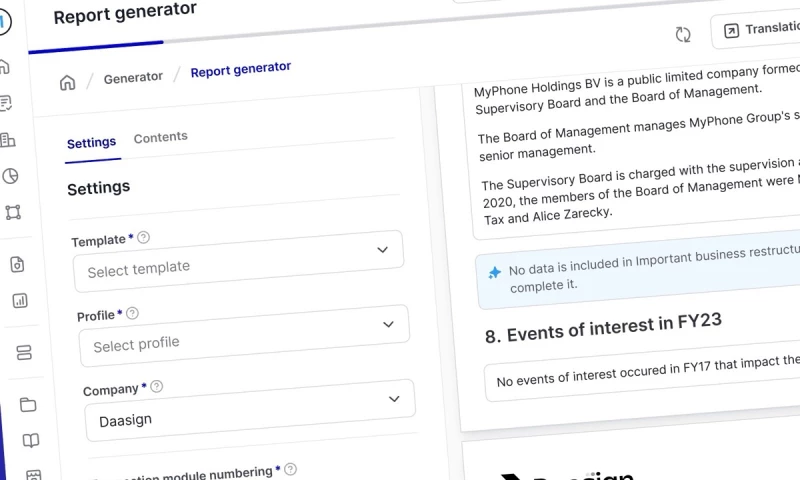The width and height of the screenshot is (800, 480).
Task: Show help for Company field
Action: pos(157,387)
